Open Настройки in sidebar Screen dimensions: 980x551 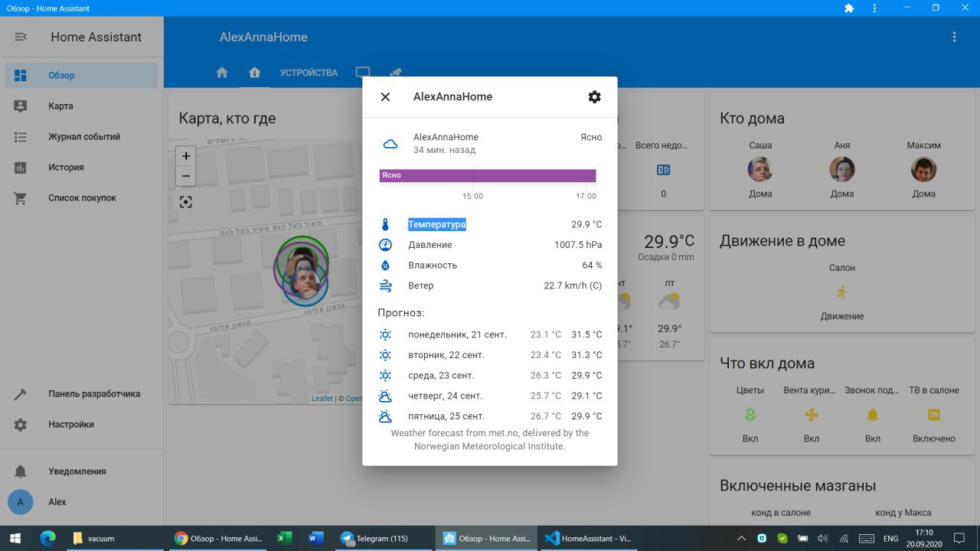tap(82, 424)
